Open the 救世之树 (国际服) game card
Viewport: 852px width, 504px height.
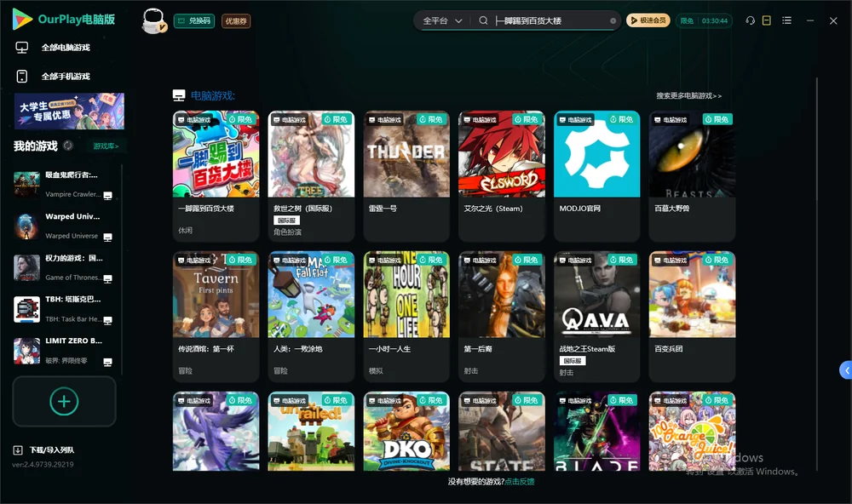pyautogui.click(x=311, y=176)
